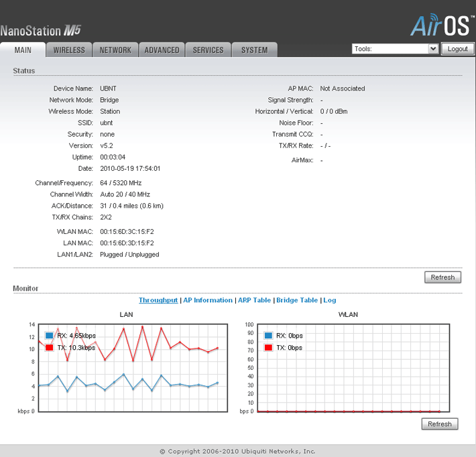Click the LAN RX 4.65kbps readout
This screenshot has height=457, width=476.
click(x=76, y=335)
